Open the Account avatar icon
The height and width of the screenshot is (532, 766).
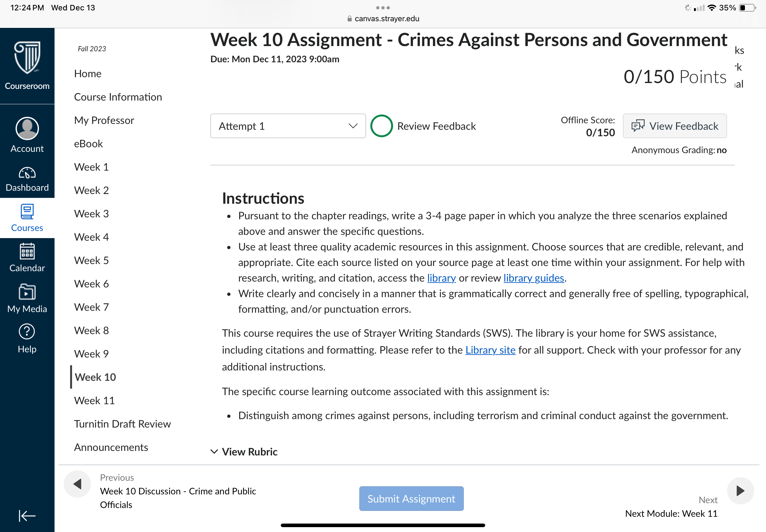(x=27, y=128)
